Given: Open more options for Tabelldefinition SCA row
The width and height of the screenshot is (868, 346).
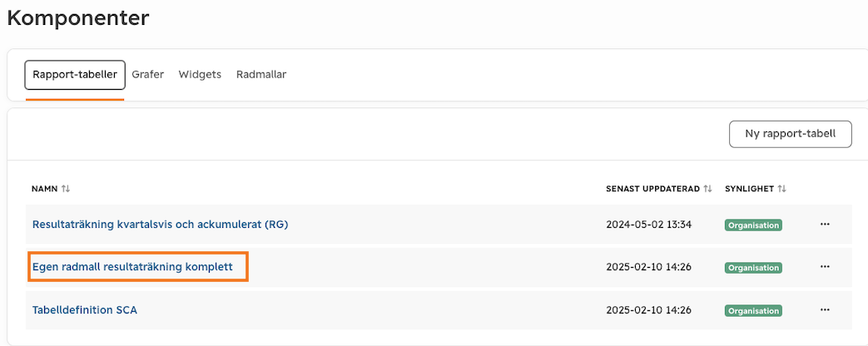Looking at the screenshot, I should pyautogui.click(x=825, y=309).
